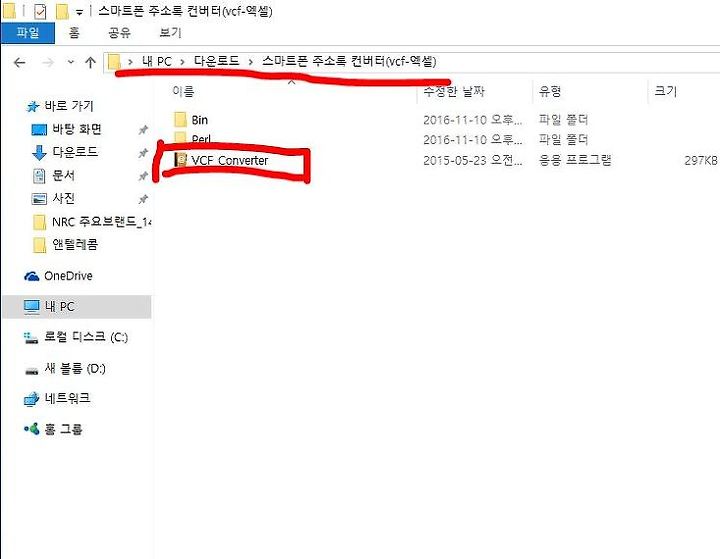The image size is (720, 559).
Task: Sort files by 이름 column header
Action: 183,91
